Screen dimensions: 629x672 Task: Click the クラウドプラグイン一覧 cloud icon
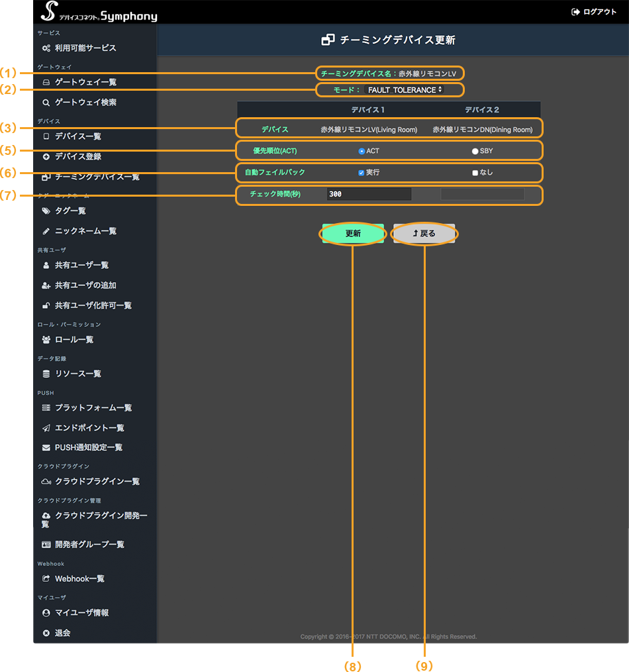click(x=46, y=482)
